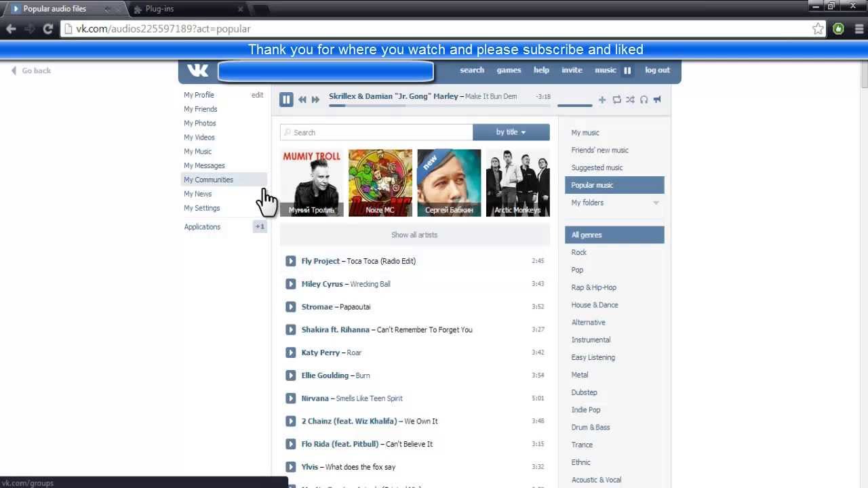This screenshot has height=488, width=868.
Task: Click the green extension icon
Action: point(839,28)
